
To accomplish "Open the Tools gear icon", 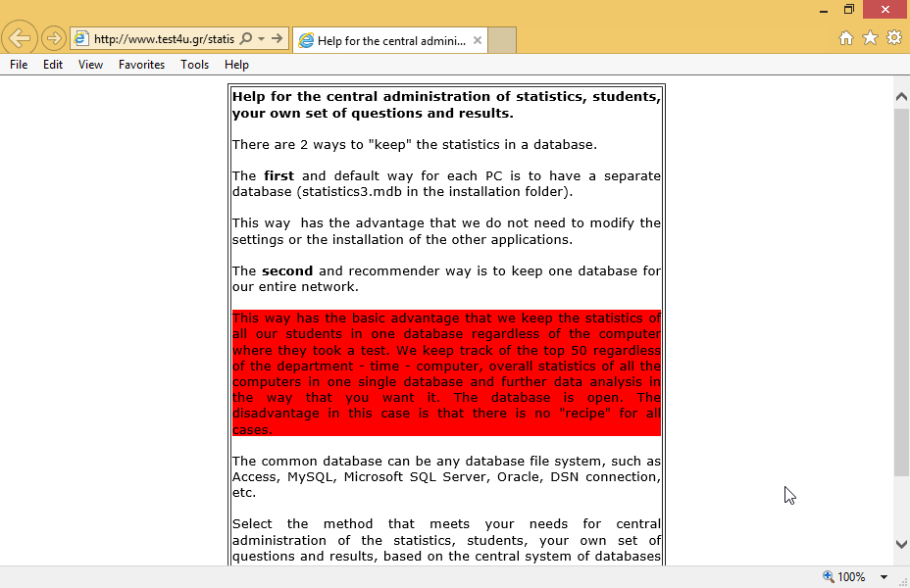I will coord(894,38).
